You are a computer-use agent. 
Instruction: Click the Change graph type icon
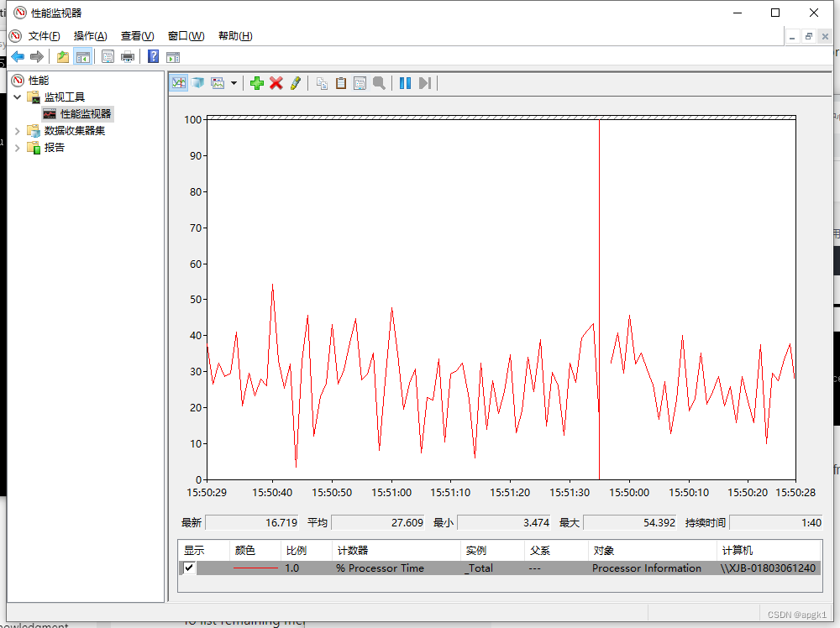(218, 83)
